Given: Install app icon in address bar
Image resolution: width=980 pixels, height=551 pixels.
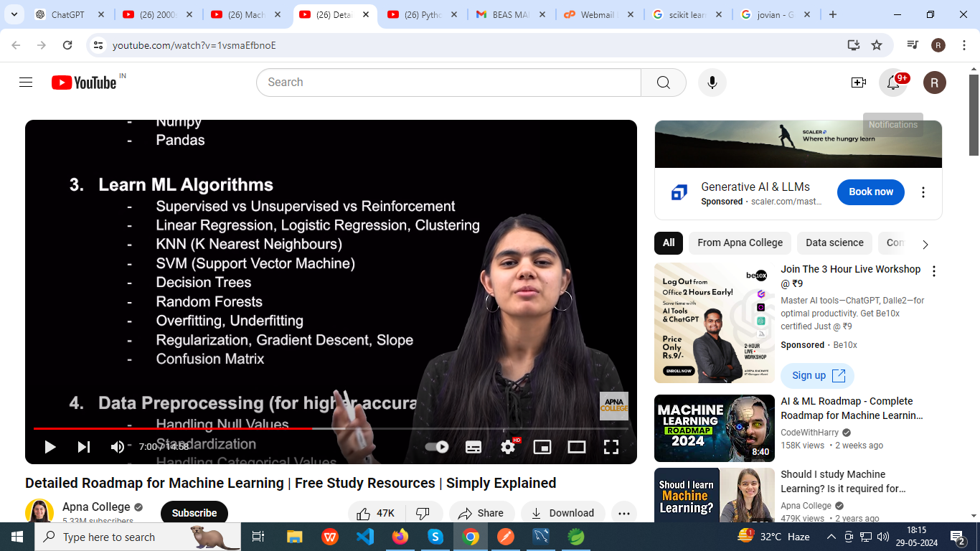Looking at the screenshot, I should pyautogui.click(x=853, y=45).
